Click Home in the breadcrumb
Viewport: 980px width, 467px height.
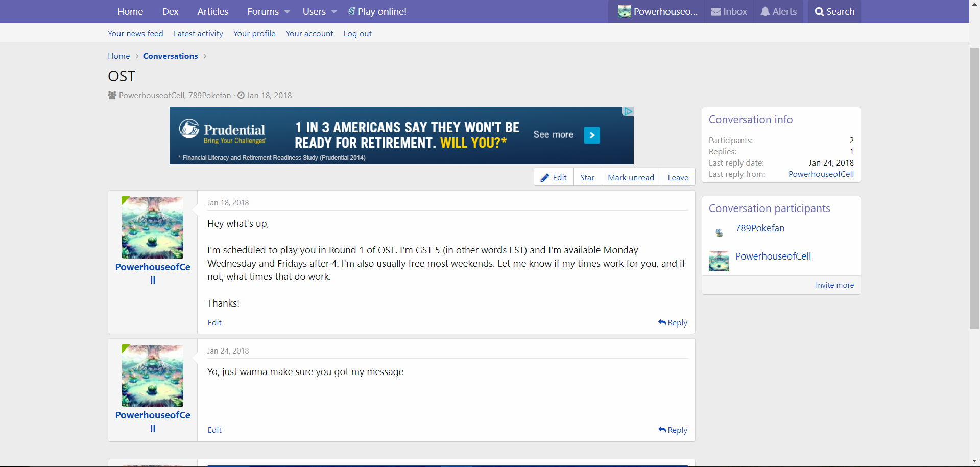coord(119,56)
